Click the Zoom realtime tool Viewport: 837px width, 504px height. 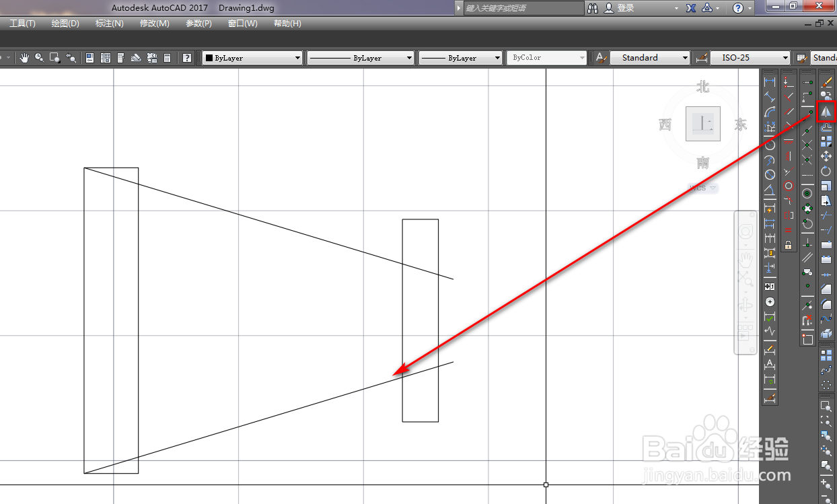40,58
